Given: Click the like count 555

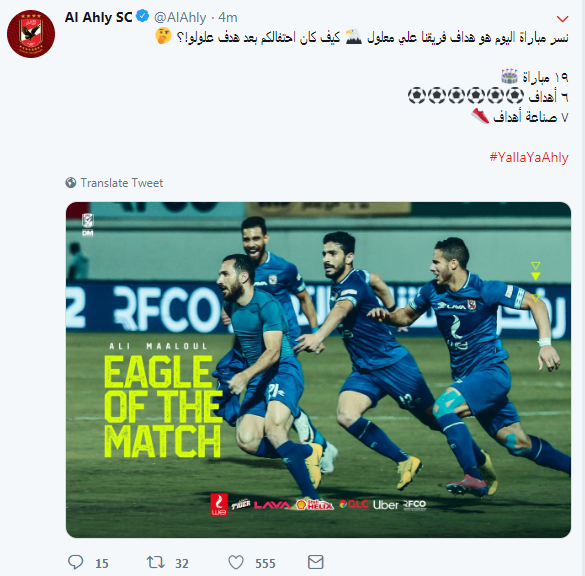Looking at the screenshot, I should (265, 563).
